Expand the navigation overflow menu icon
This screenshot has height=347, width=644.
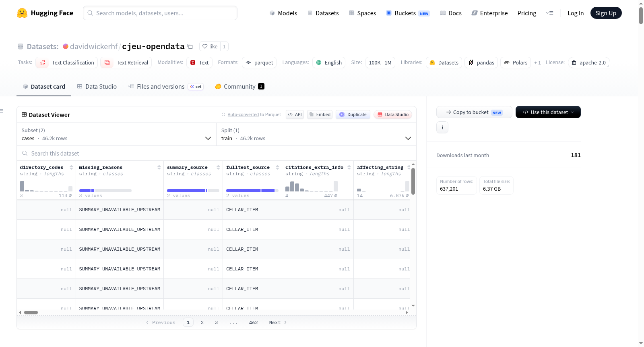pyautogui.click(x=549, y=13)
